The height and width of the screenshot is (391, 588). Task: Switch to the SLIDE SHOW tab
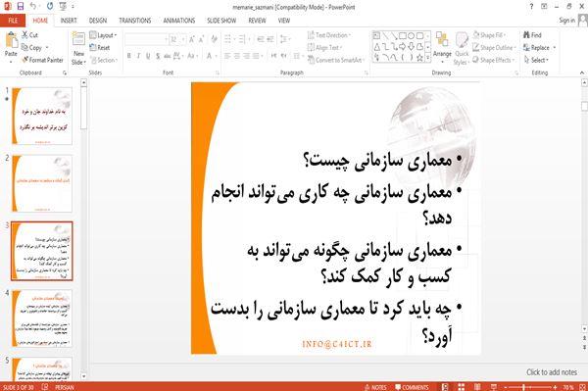pyautogui.click(x=221, y=21)
